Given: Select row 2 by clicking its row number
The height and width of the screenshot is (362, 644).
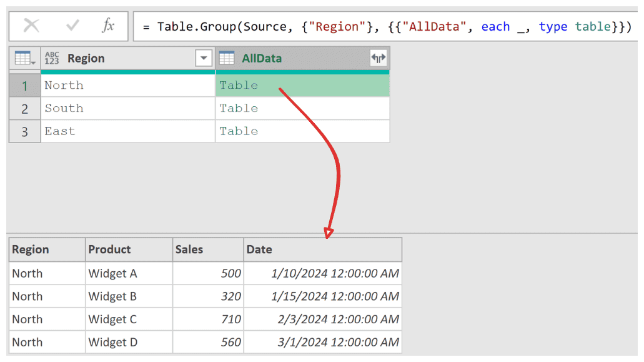Looking at the screenshot, I should [24, 108].
